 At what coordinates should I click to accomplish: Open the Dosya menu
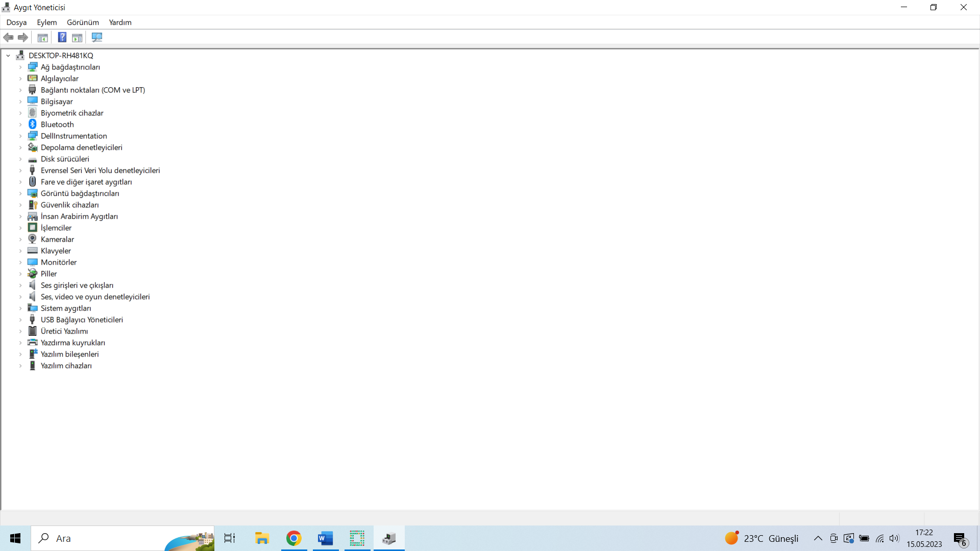16,22
